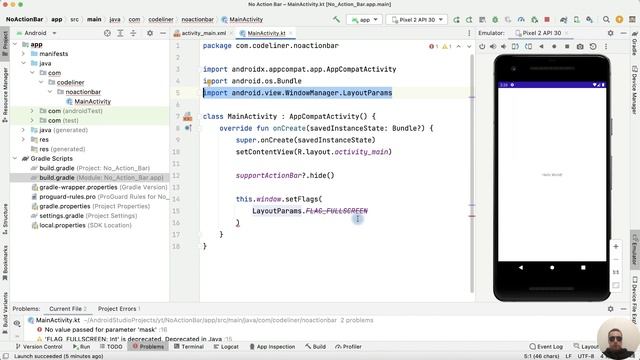This screenshot has width=640, height=360.
Task: Click the Sync Project with Gradle Files icon
Action: (x=564, y=20)
